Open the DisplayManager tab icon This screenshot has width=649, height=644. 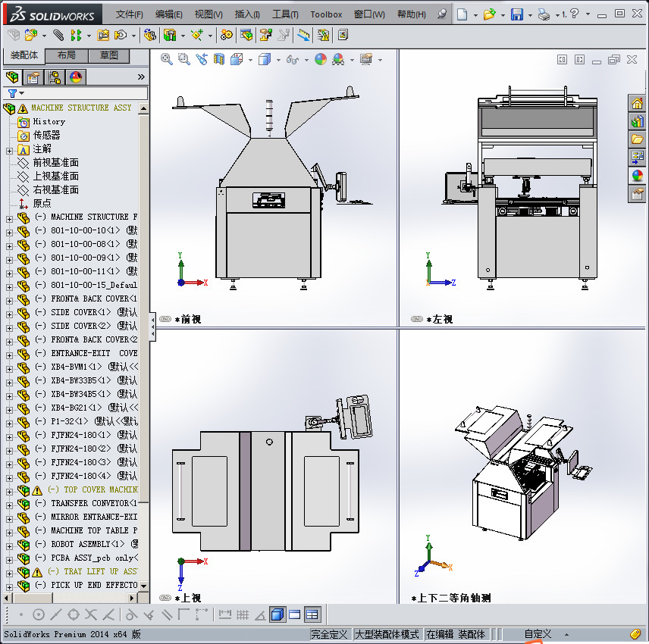pos(76,77)
